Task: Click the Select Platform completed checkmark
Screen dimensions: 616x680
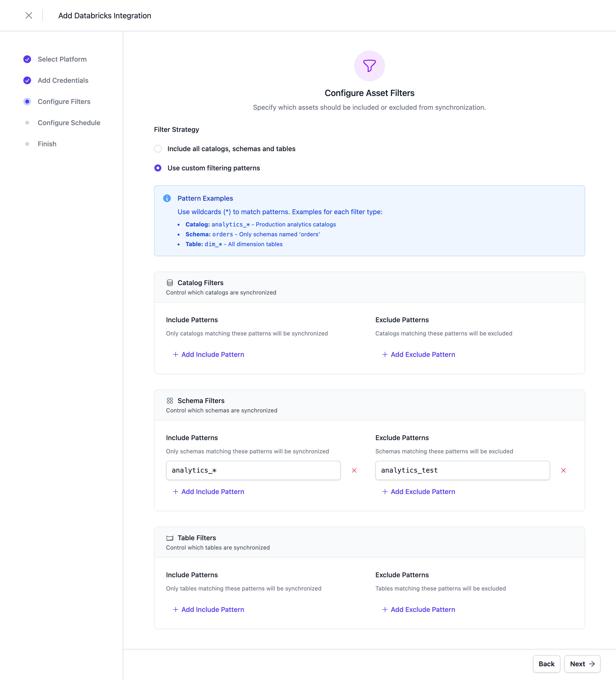Action: click(27, 59)
